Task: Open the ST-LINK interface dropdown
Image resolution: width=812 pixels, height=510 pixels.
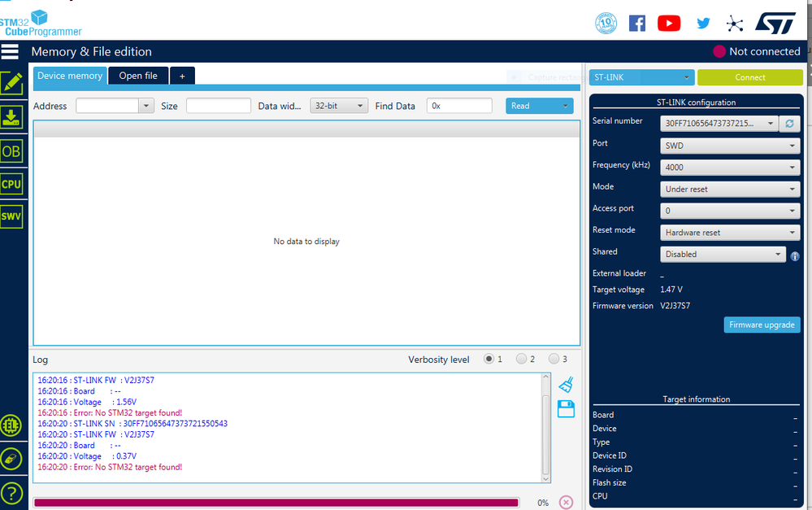Action: (641, 77)
